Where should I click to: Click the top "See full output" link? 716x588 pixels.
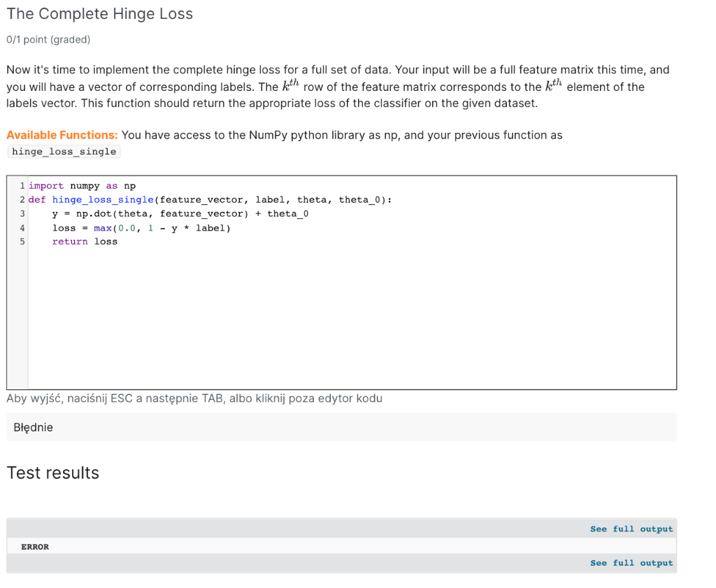[x=631, y=529]
